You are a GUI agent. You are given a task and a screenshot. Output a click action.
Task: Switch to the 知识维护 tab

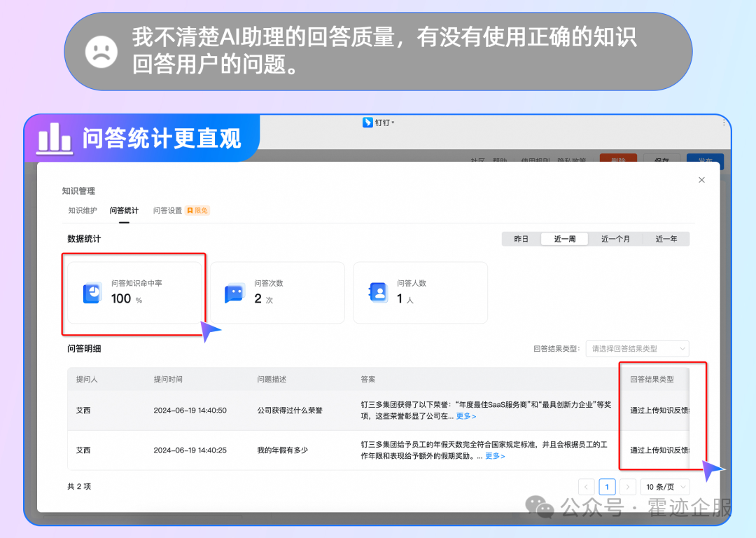point(83,210)
